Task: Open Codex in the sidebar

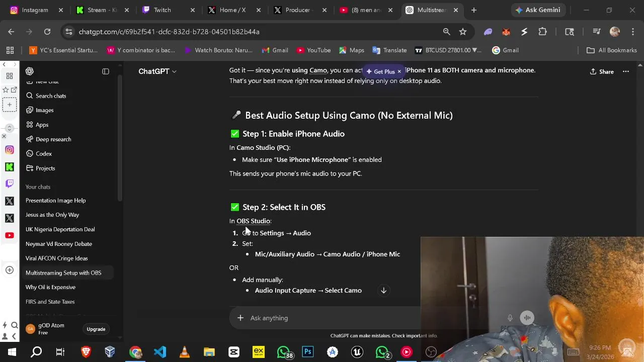Action: [x=69, y=153]
